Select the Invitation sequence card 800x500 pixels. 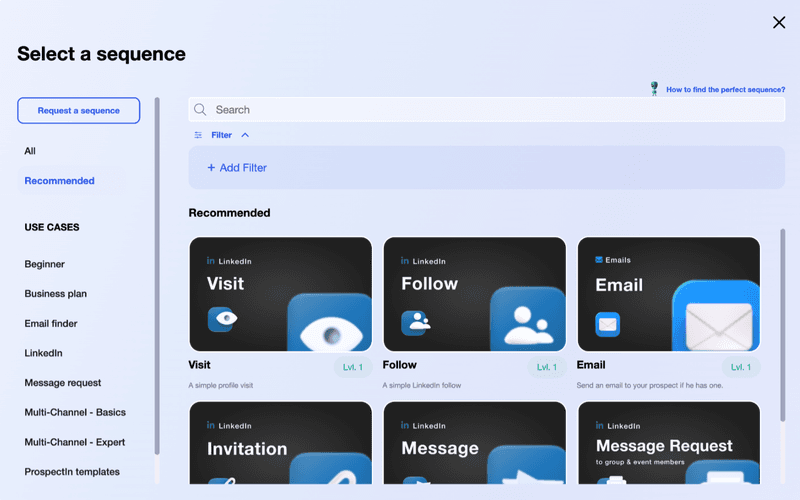coord(280,442)
